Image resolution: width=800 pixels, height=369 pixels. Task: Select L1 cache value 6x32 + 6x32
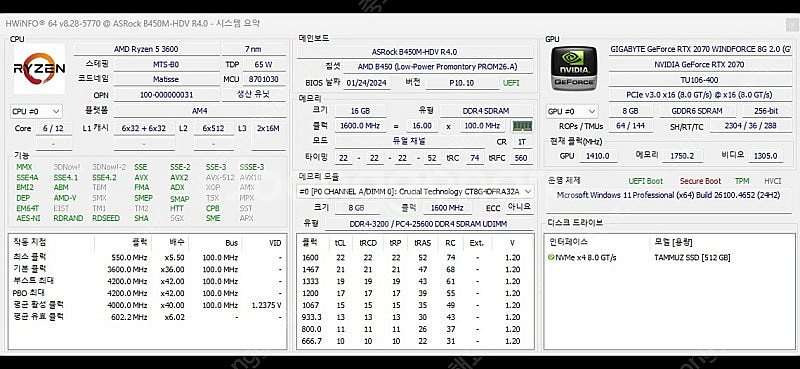(x=144, y=129)
